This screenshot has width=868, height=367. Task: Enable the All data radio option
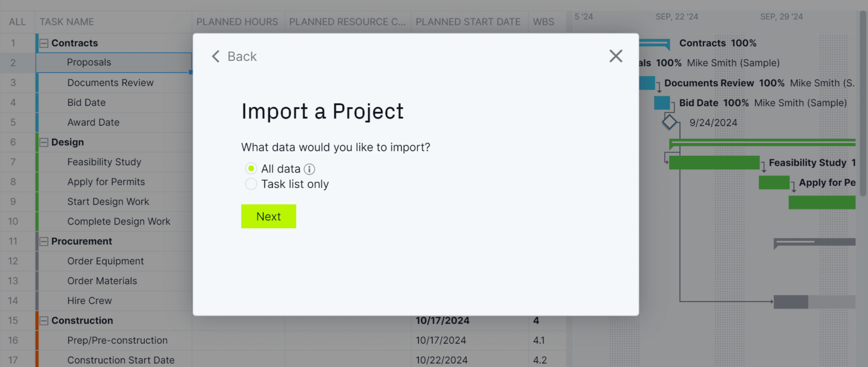pyautogui.click(x=251, y=168)
